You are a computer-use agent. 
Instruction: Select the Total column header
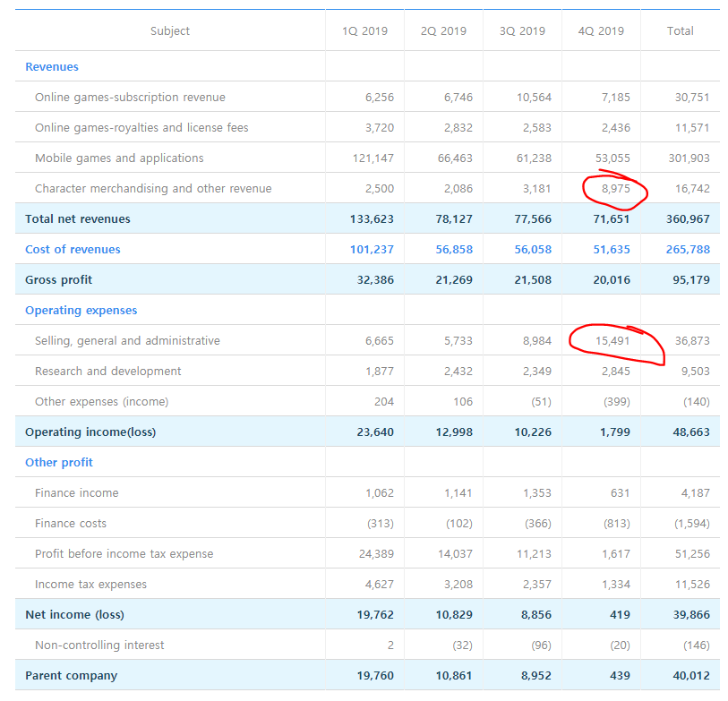point(681,31)
